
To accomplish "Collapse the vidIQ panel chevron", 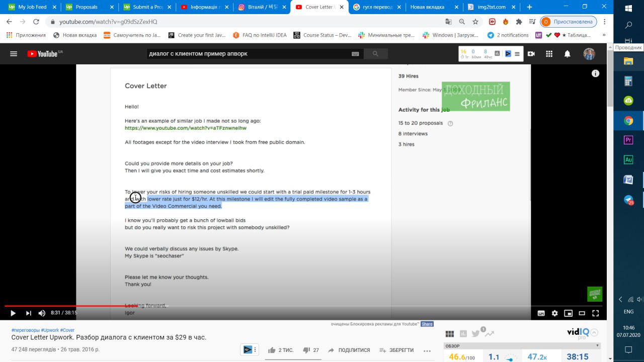I will tap(594, 332).
